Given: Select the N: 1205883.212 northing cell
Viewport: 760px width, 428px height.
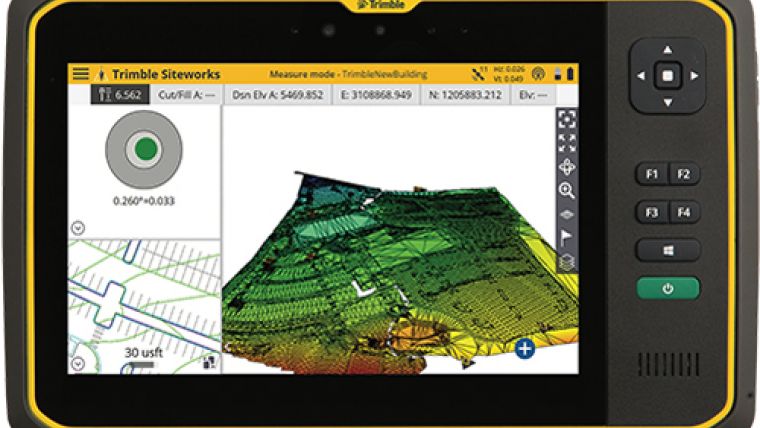Looking at the screenshot, I should (x=465, y=95).
